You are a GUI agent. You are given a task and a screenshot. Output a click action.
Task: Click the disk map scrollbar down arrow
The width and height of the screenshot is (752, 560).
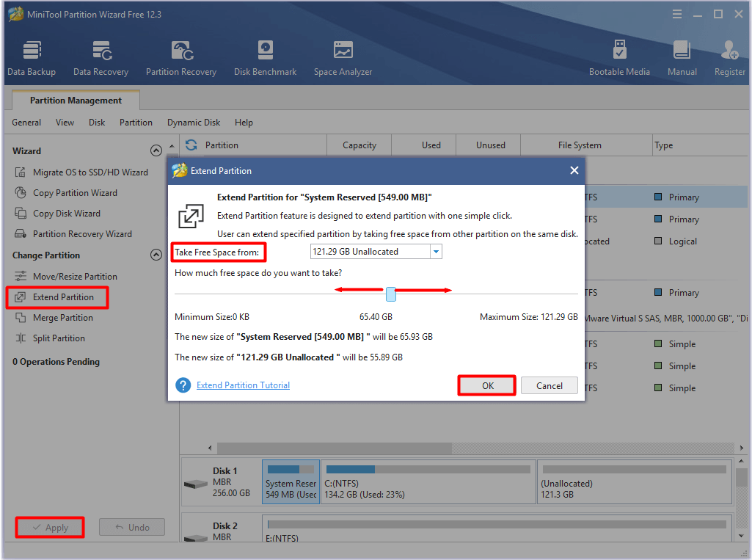(742, 536)
